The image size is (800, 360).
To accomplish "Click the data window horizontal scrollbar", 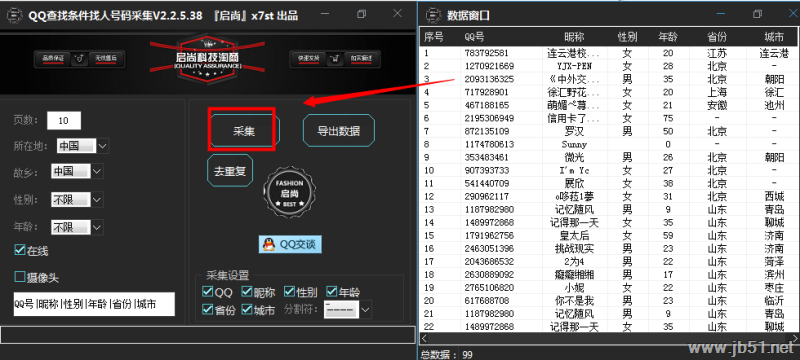I will 610,338.
